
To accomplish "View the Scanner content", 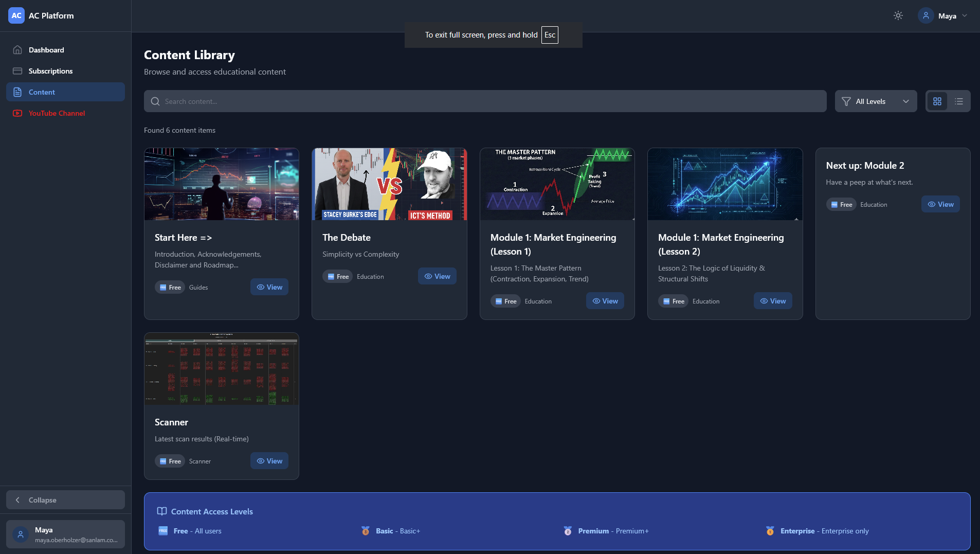I will (x=269, y=461).
